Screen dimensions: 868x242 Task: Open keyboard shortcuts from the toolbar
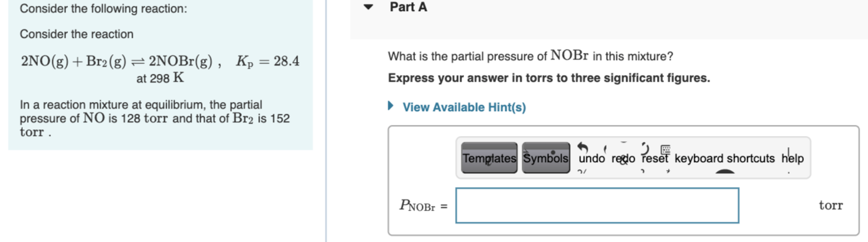(724, 158)
